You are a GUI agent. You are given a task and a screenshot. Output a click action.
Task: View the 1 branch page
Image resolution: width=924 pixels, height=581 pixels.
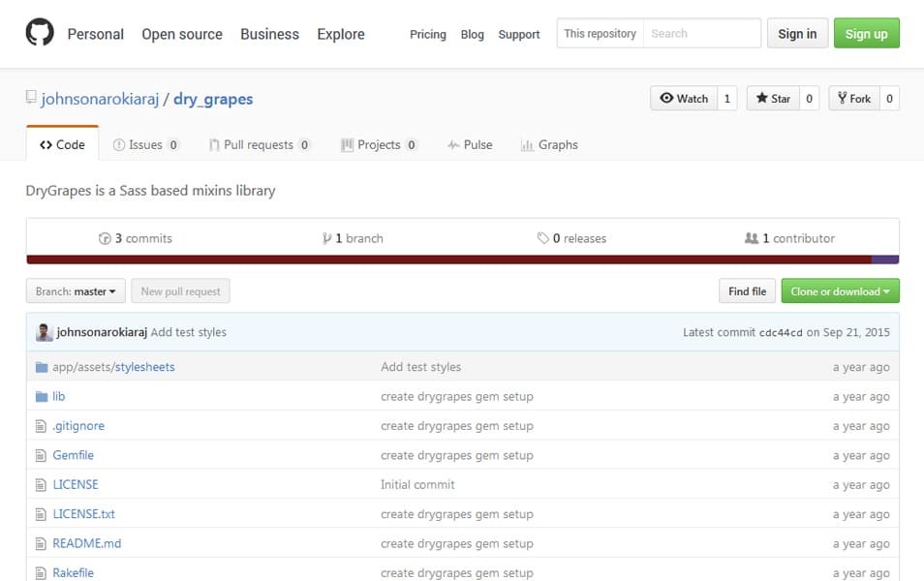(353, 238)
